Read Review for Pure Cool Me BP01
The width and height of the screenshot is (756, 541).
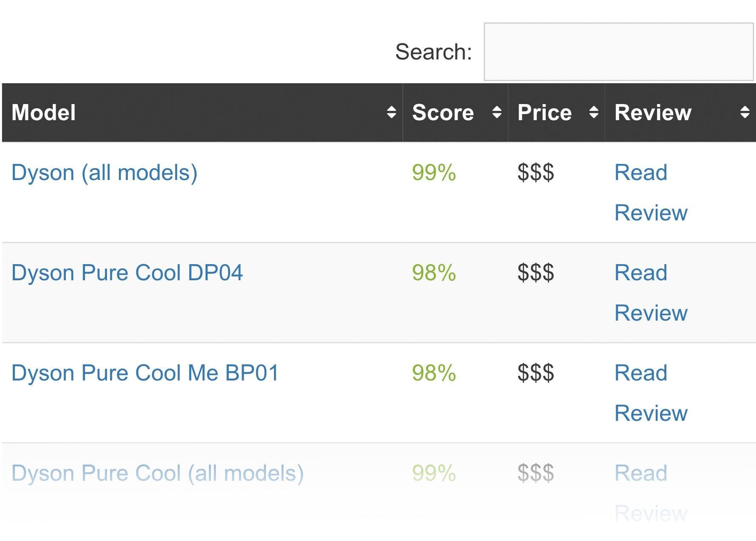tap(651, 393)
